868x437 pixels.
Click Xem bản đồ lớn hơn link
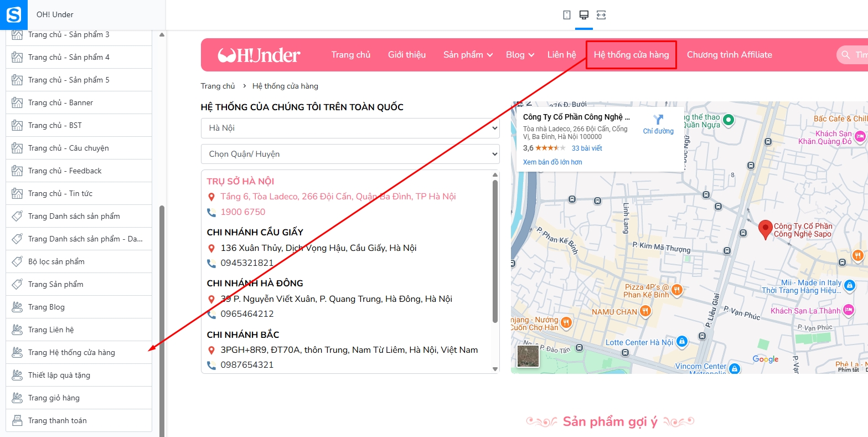pyautogui.click(x=552, y=162)
